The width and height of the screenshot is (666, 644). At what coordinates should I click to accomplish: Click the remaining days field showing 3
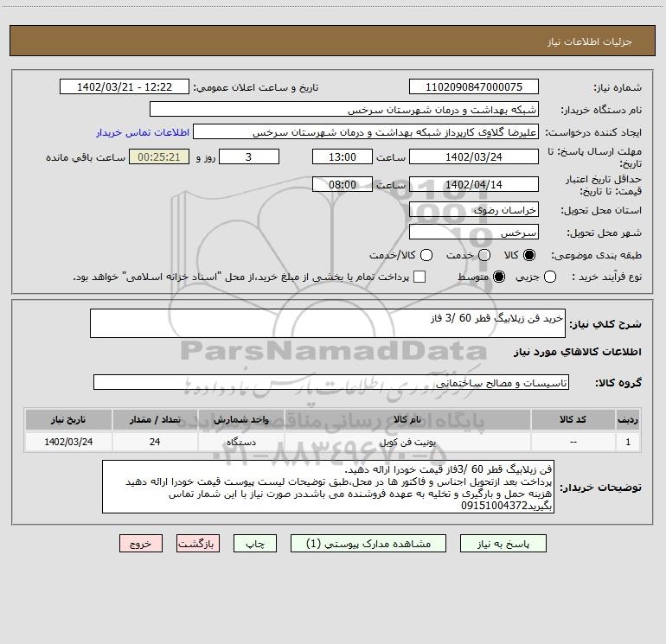coord(249,156)
